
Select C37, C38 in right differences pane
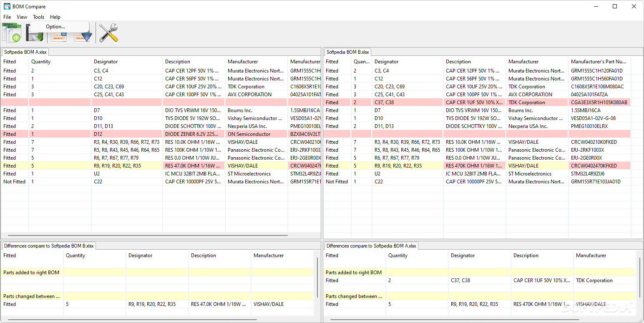(x=479, y=280)
